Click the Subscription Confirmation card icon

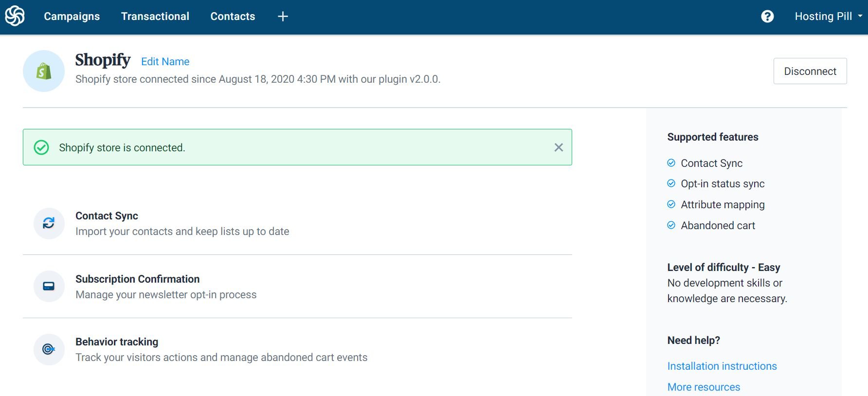[x=49, y=286]
